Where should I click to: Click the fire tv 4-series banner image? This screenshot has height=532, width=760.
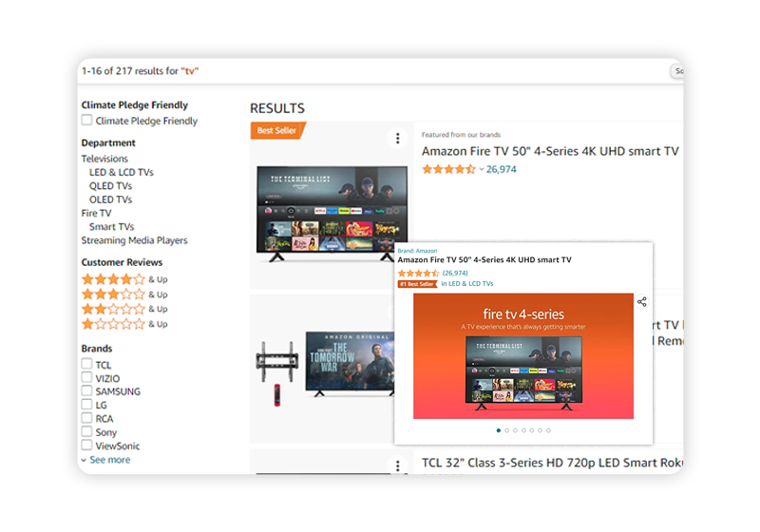coord(523,356)
